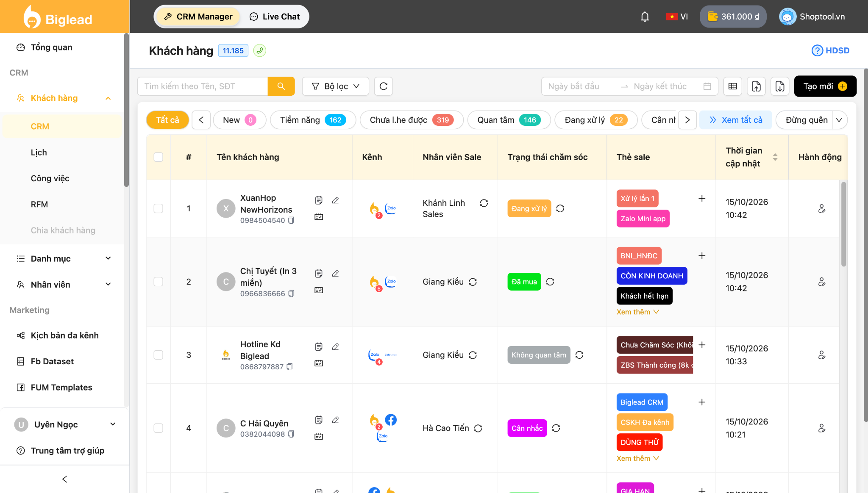Change care status next to Đã mua
868x493 pixels.
pyautogui.click(x=550, y=282)
